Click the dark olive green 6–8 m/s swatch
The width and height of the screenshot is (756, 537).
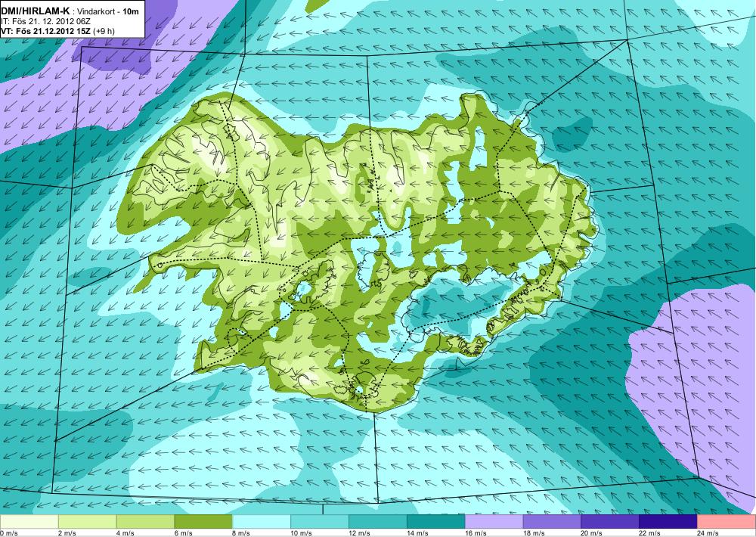point(203,522)
